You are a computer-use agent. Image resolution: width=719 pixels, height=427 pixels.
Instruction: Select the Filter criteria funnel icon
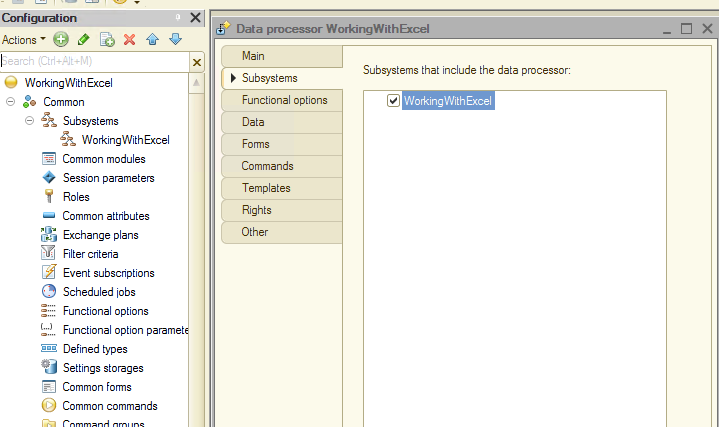coord(48,253)
